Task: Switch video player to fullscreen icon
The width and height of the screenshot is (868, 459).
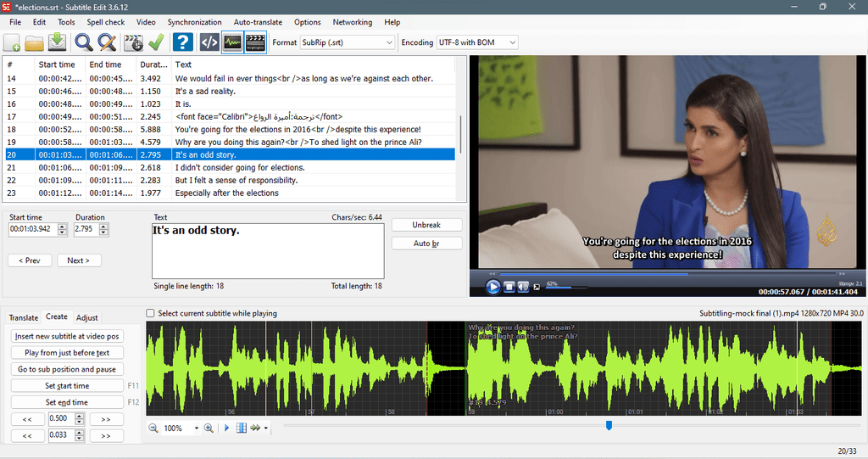Action: [x=537, y=287]
